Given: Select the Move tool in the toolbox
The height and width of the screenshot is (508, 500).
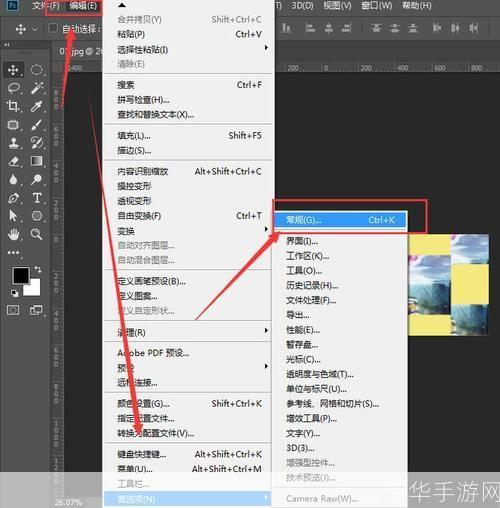Looking at the screenshot, I should (13, 70).
